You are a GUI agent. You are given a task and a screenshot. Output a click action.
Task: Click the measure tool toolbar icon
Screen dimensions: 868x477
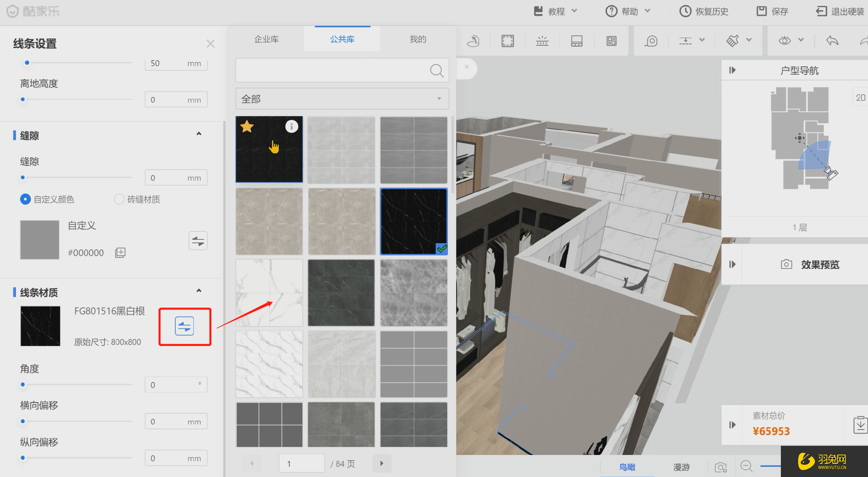pos(651,41)
